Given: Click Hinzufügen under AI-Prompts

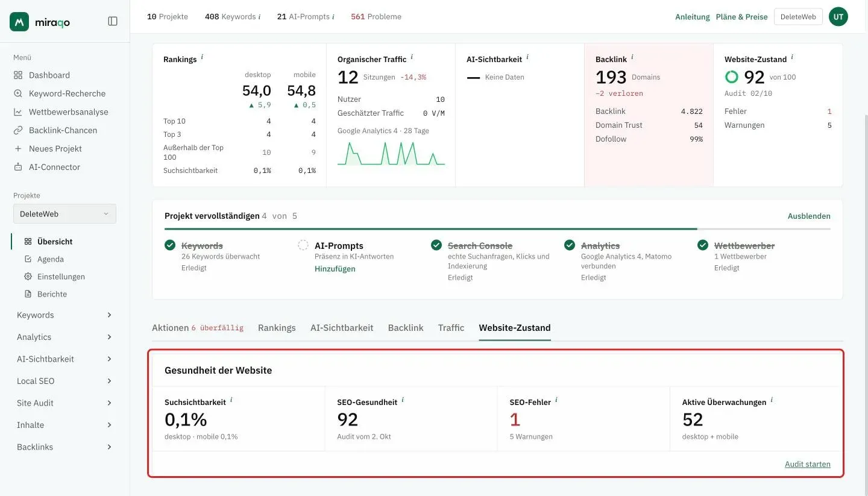Looking at the screenshot, I should click(335, 269).
